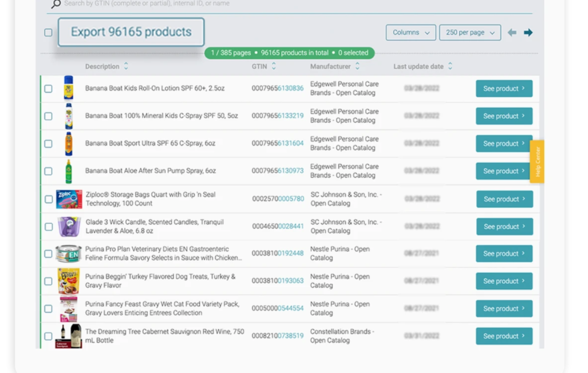588x373 pixels.
Task: Go to the next page arrow
Action: pos(528,32)
